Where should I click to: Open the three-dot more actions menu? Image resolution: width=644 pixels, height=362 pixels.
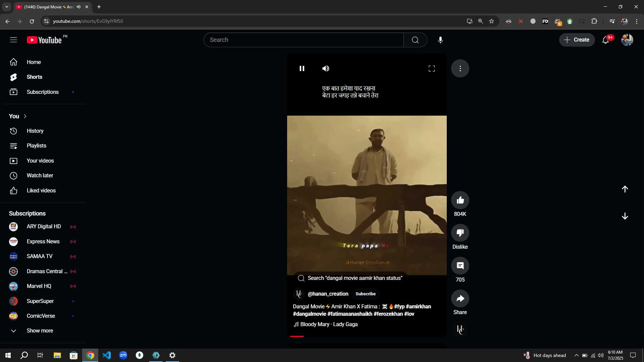coord(460,68)
